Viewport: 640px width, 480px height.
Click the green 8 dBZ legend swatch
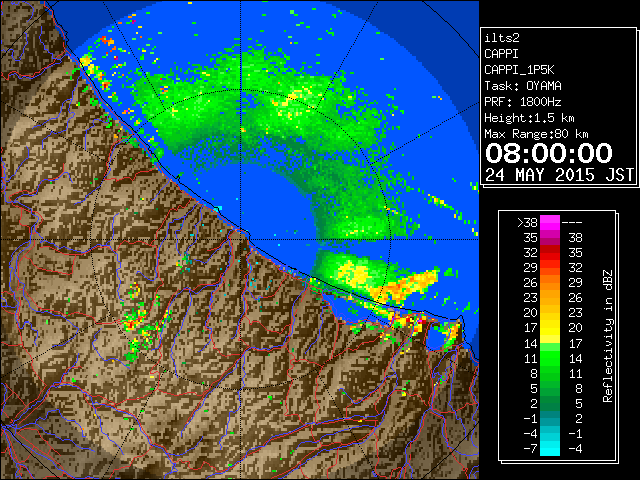pyautogui.click(x=550, y=373)
